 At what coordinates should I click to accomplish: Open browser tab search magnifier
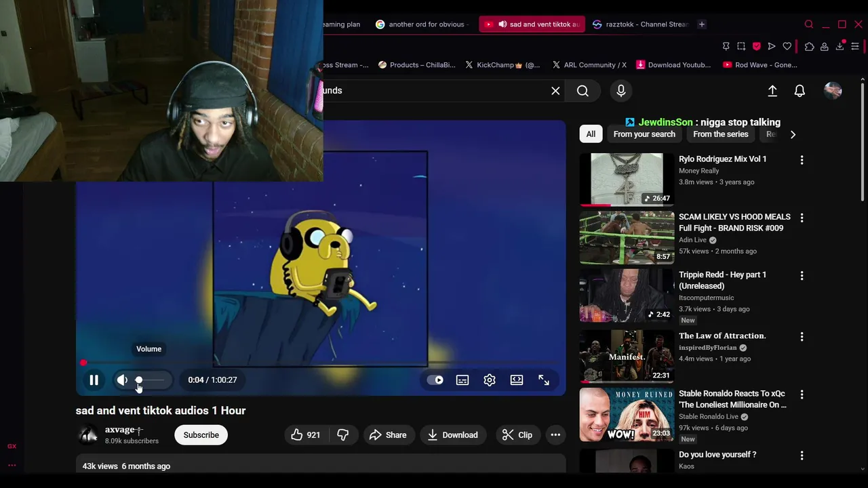pyautogui.click(x=809, y=24)
